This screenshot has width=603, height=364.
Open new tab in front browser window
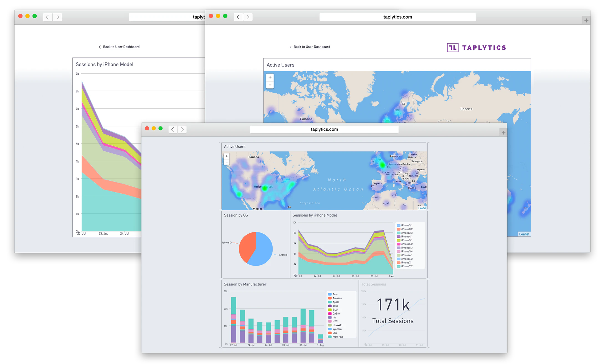coord(503,133)
